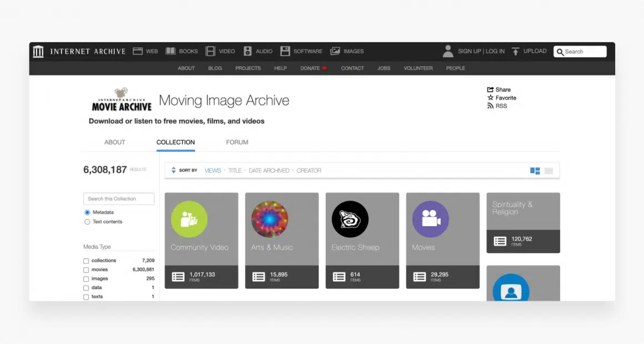Select the Text contents radio button
644x344 pixels.
(87, 222)
